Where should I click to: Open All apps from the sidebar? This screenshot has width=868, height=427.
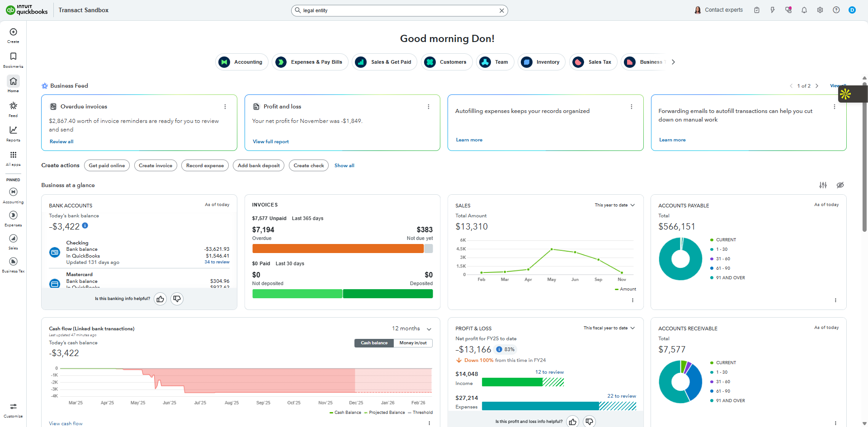13,156
